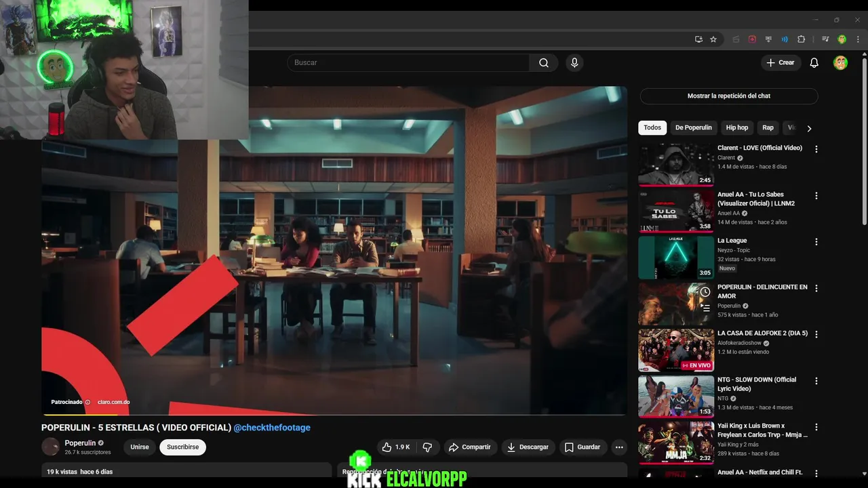This screenshot has height=488, width=868.
Task: Open Delincuente En Amor thumbnail
Action: 676,303
